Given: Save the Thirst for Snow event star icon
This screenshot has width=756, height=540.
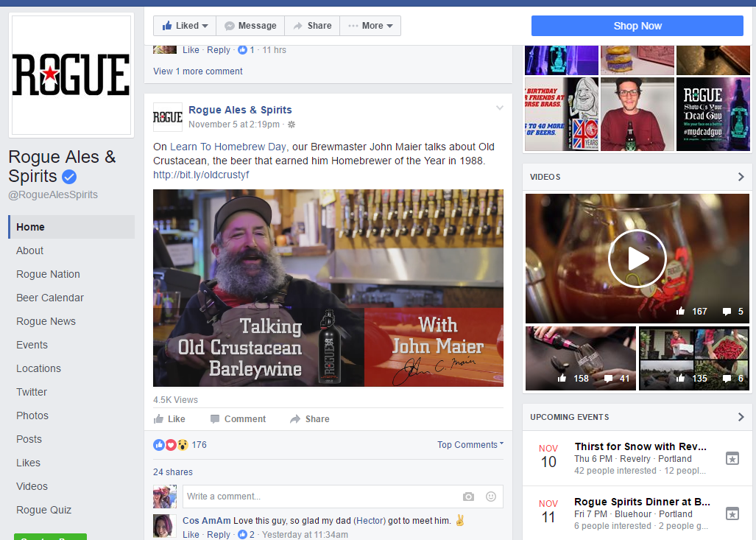Looking at the screenshot, I should point(732,458).
